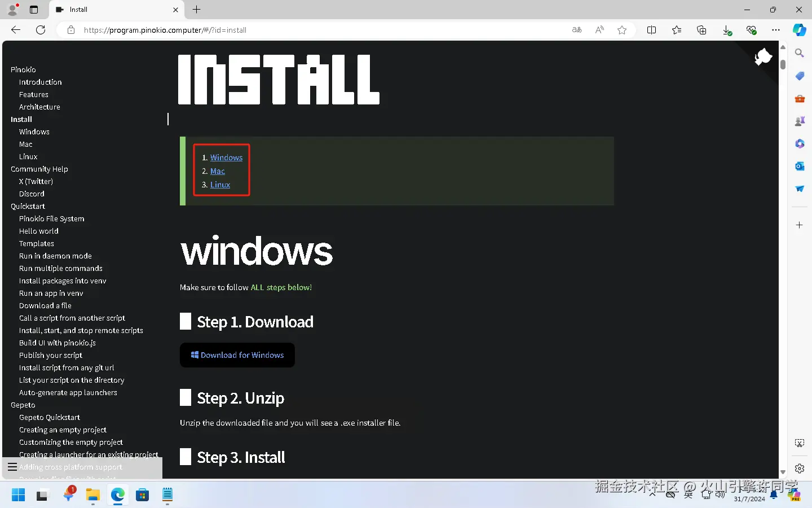Open the Collections icon
Viewport: 812px width, 508px height.
pyautogui.click(x=701, y=30)
